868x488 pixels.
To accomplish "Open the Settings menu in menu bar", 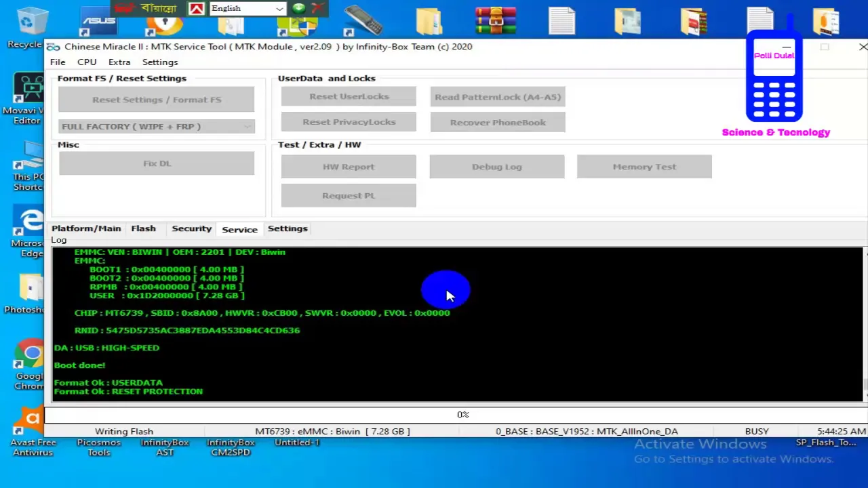I will point(160,62).
